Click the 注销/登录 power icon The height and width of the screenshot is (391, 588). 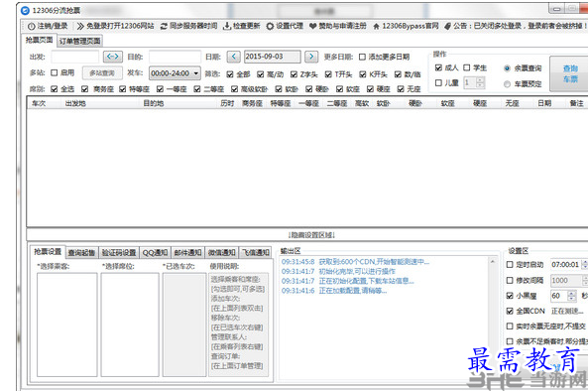(32, 26)
